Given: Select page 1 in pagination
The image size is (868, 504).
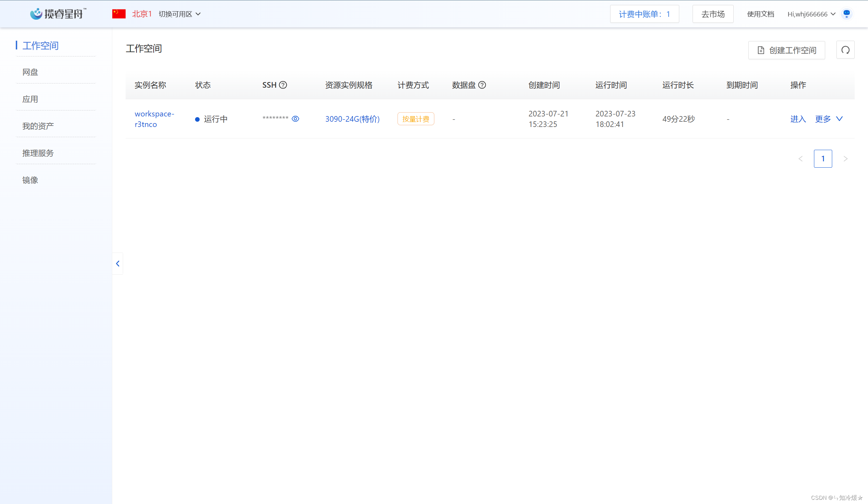Looking at the screenshot, I should coord(823,159).
